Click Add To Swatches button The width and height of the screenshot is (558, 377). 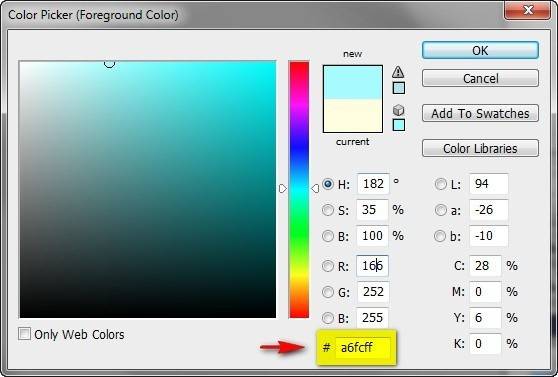480,113
